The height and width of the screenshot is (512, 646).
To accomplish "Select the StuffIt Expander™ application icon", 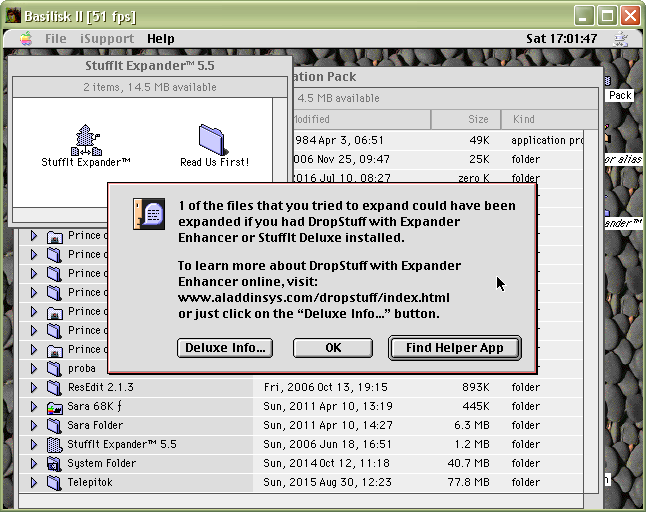I will [86, 140].
